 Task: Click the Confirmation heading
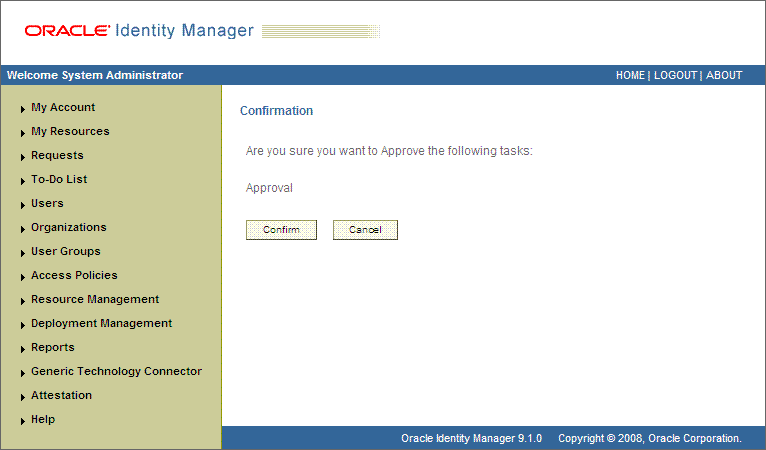click(x=277, y=111)
